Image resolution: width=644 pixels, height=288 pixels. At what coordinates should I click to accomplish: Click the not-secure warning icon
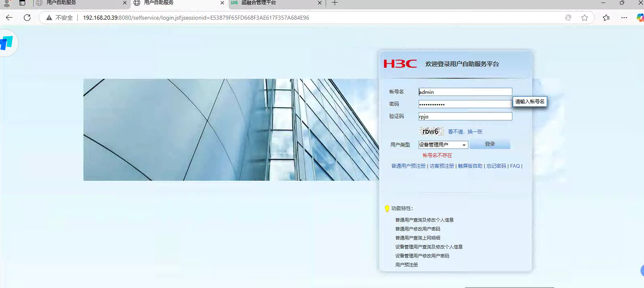coord(49,18)
